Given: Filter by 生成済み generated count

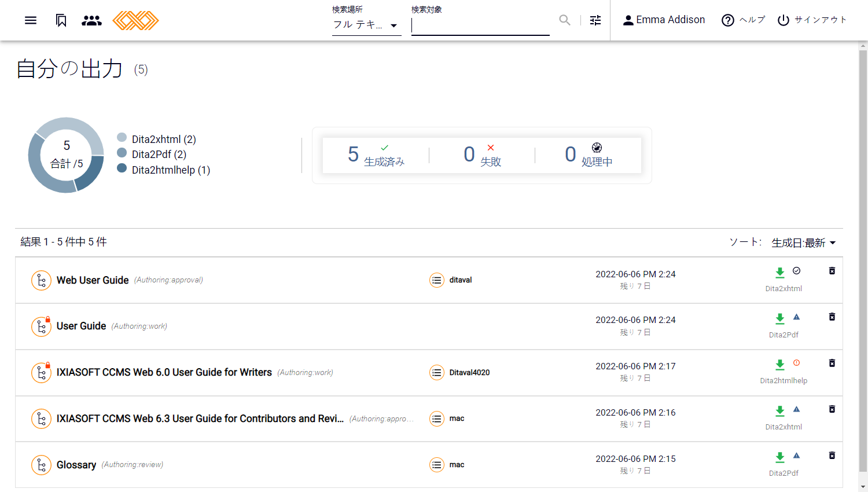Looking at the screenshot, I should pos(376,155).
